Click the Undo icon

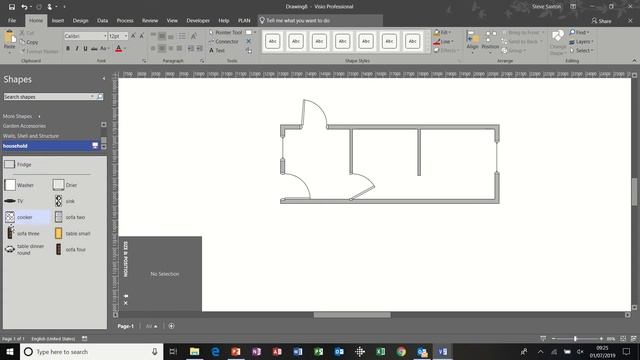click(x=24, y=7)
